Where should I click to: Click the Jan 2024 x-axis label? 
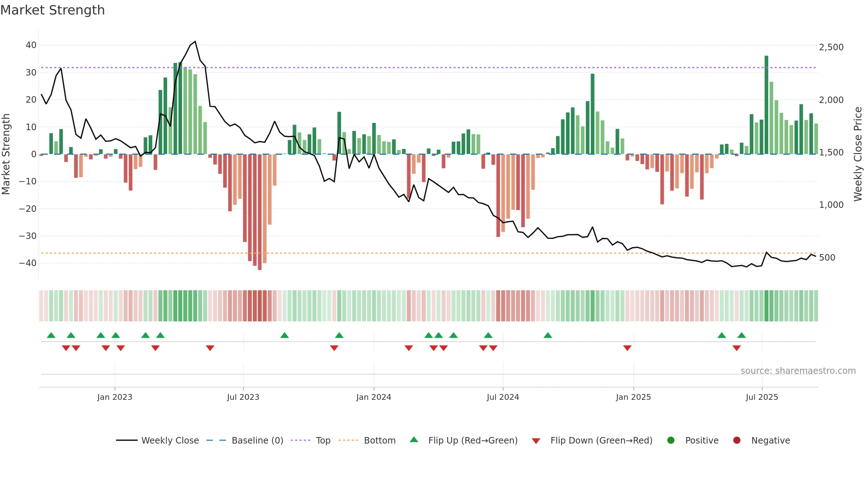tap(374, 397)
